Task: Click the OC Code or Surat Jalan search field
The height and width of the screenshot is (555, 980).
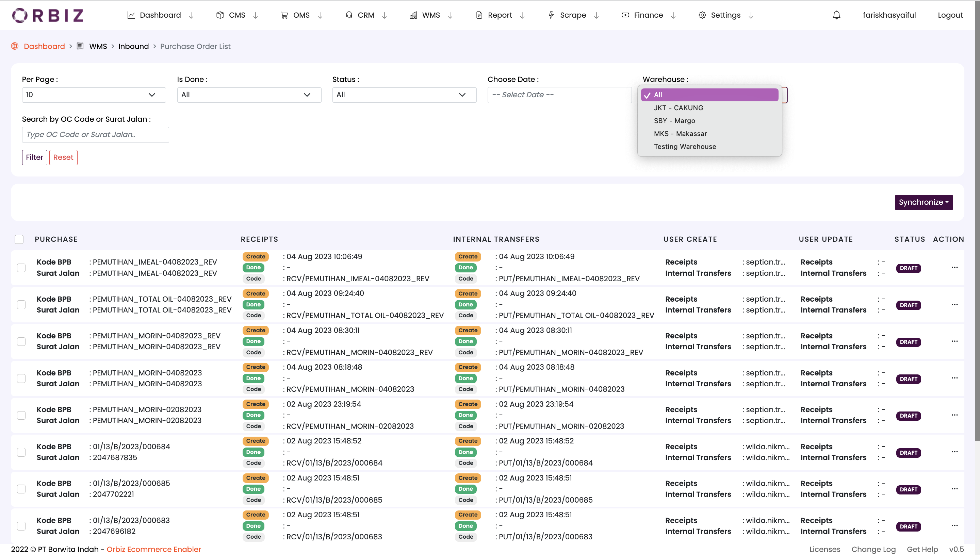Action: pyautogui.click(x=95, y=135)
